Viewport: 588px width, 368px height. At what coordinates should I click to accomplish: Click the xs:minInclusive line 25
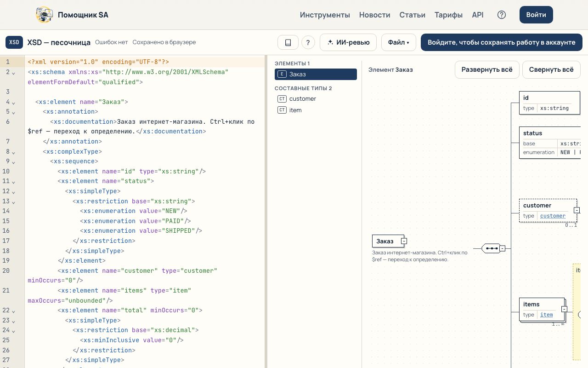click(x=132, y=340)
